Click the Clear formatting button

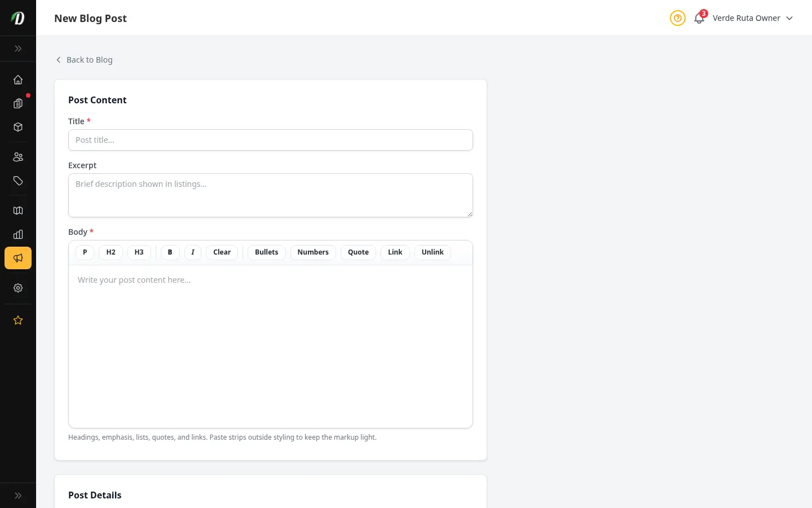[222, 252]
